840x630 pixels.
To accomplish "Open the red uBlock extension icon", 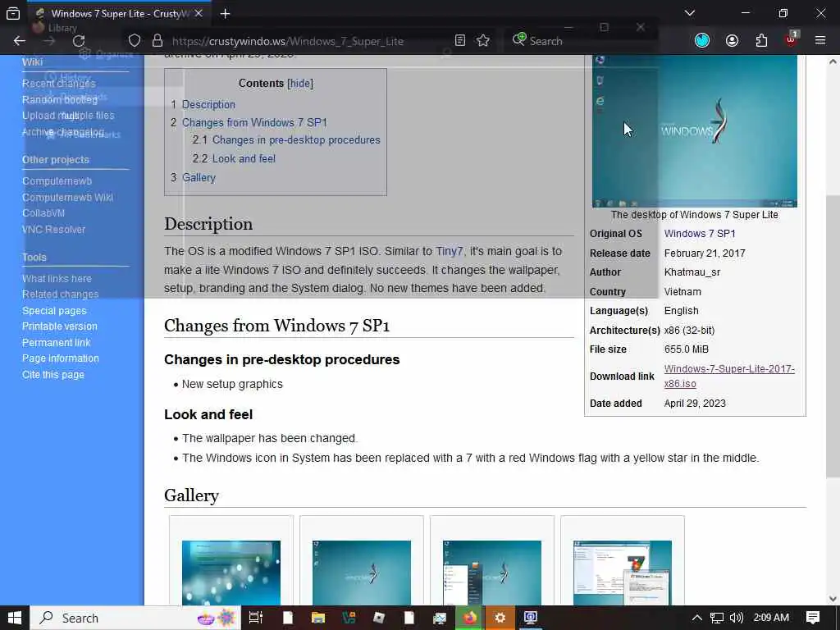I will (792, 39).
